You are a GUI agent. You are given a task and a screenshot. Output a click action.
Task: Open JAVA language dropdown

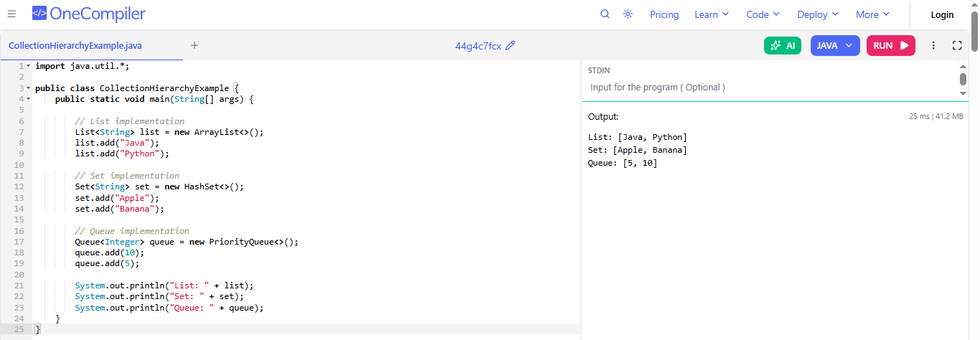[x=834, y=45]
